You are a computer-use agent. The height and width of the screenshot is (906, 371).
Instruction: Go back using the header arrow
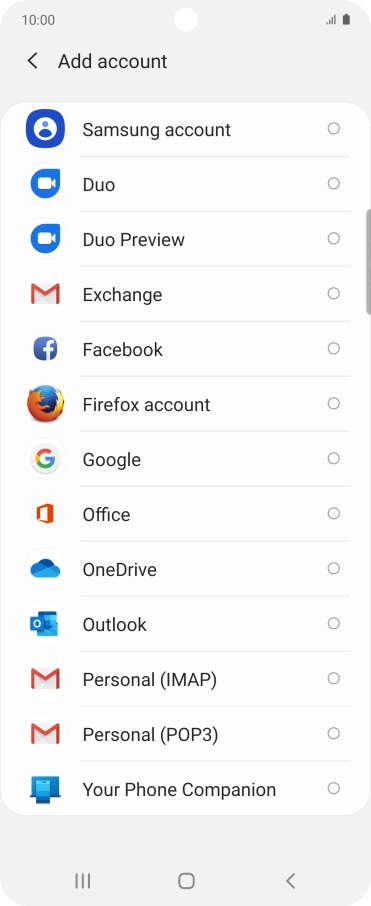click(x=33, y=61)
